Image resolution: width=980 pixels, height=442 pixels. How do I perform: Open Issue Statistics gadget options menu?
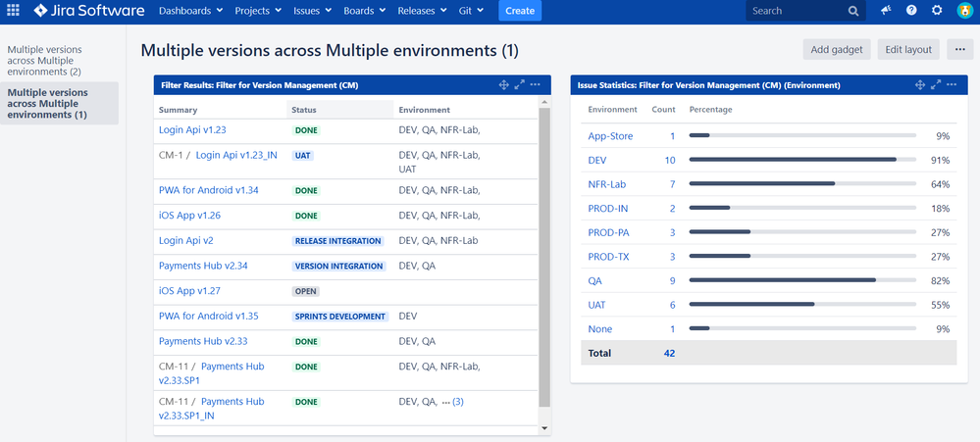(x=952, y=85)
